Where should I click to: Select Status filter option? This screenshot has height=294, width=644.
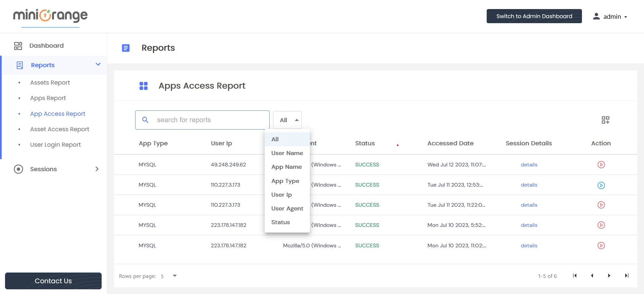(287, 222)
